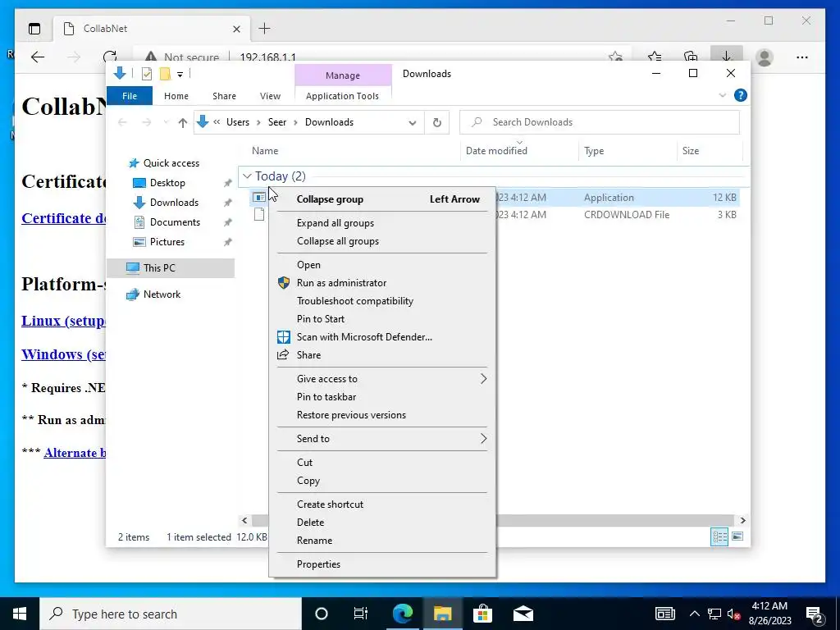The image size is (840, 630).
Task: Click the Edge refresh page button
Action: pyautogui.click(x=110, y=57)
